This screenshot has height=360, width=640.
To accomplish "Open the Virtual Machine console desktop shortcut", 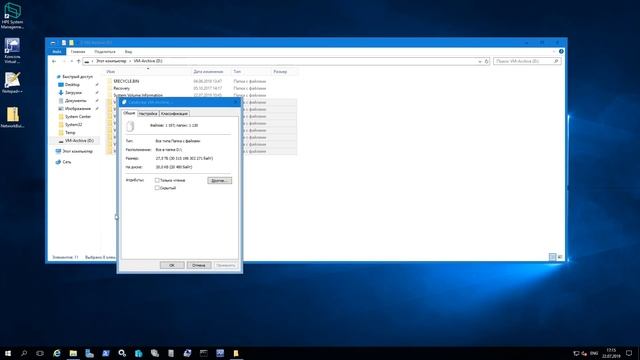I will (x=12, y=51).
